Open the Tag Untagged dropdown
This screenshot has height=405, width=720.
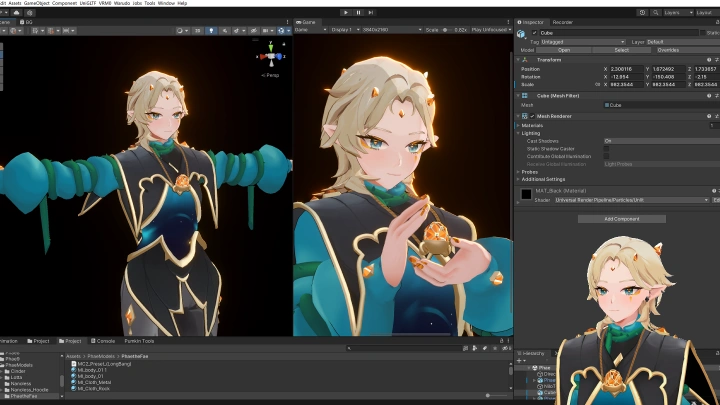coord(583,42)
